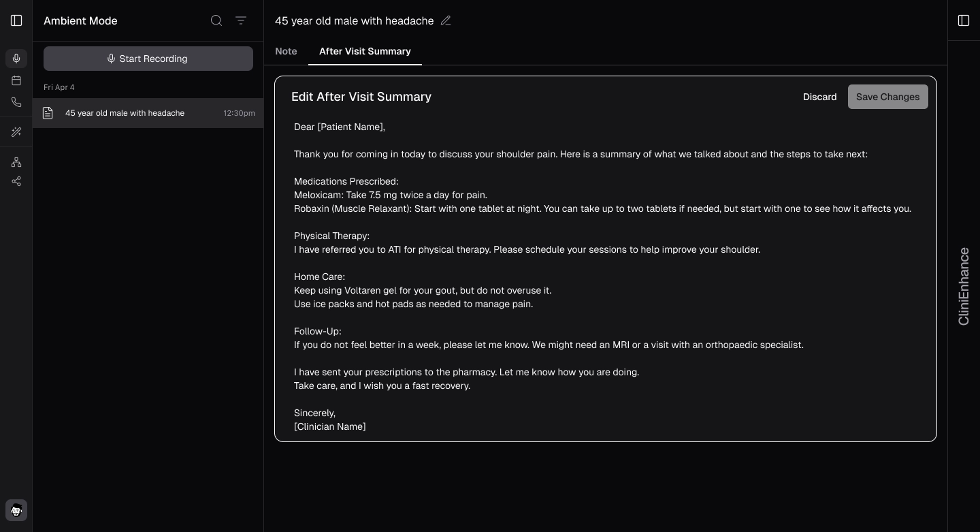
Task: Open the hierarchy network icon
Action: point(16,162)
